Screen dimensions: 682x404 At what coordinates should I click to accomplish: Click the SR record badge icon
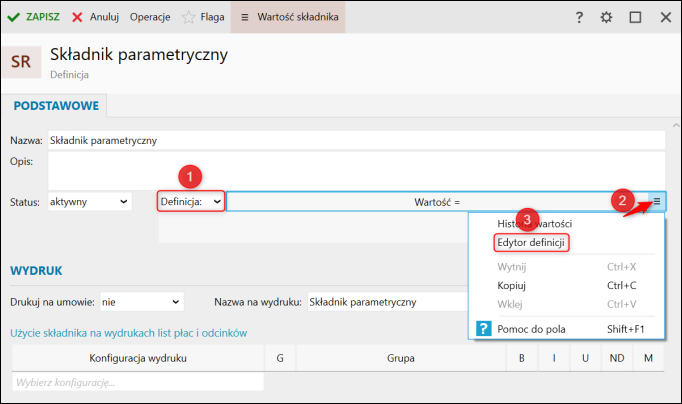[21, 62]
